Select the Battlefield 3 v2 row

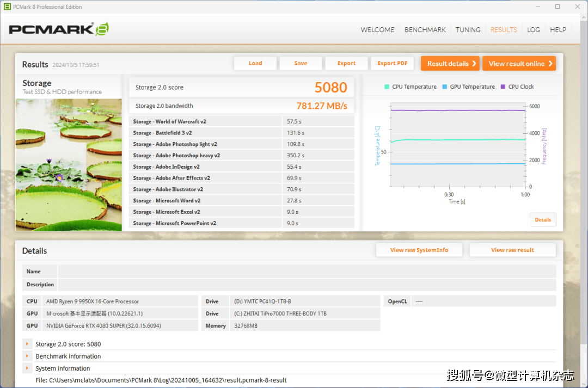[242, 133]
